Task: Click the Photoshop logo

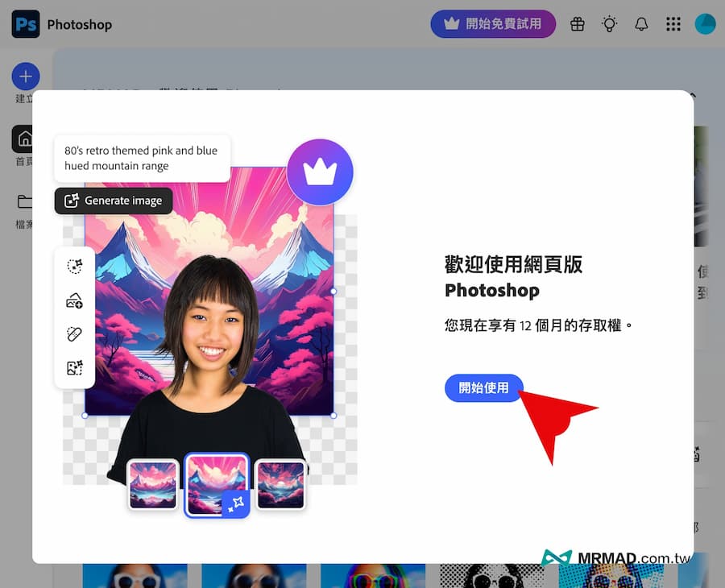Action: 25,24
